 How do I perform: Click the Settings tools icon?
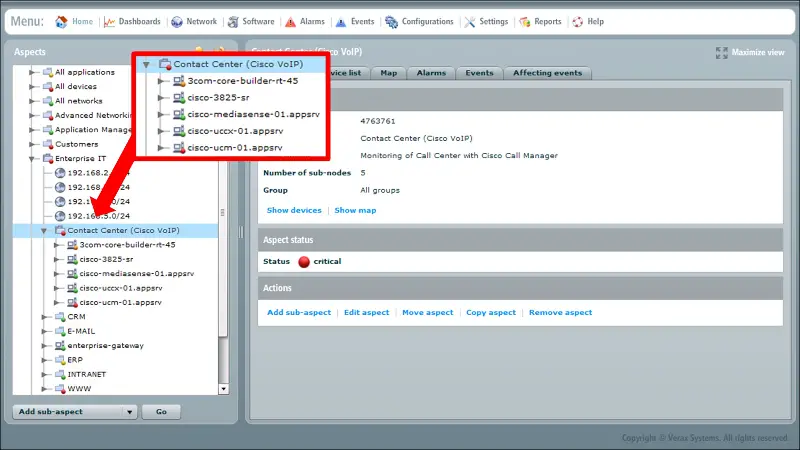(x=470, y=22)
